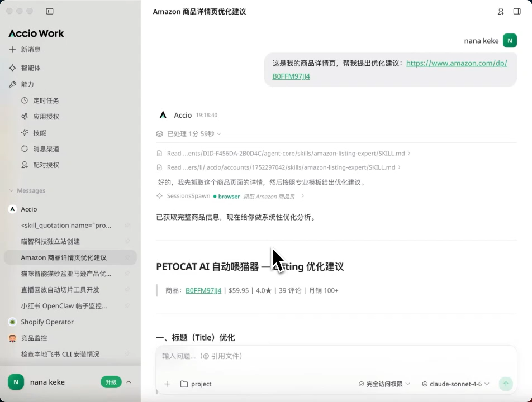Click the file icon before first Read step
Screen dimensions: 532x402
click(x=159, y=153)
